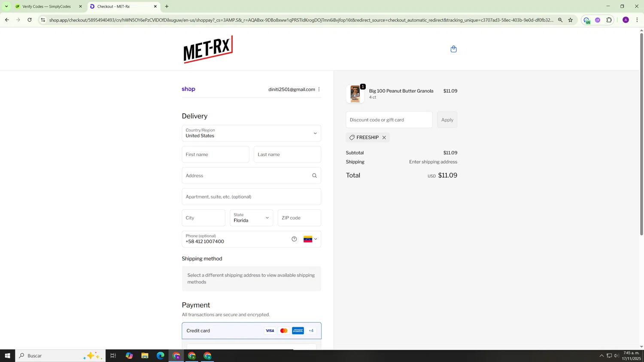This screenshot has width=644, height=362.
Task: Click the Peanut Butter Granola product thumbnail
Action: point(355,94)
